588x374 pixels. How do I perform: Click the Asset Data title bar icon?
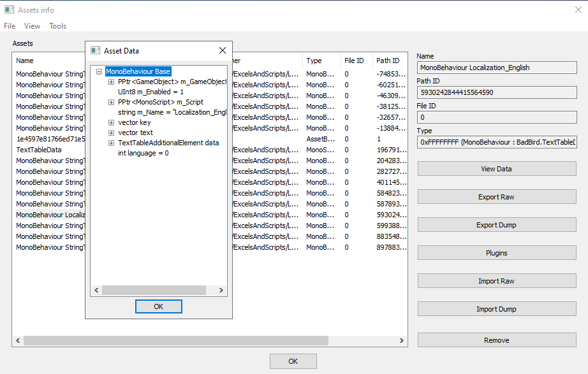pos(95,50)
